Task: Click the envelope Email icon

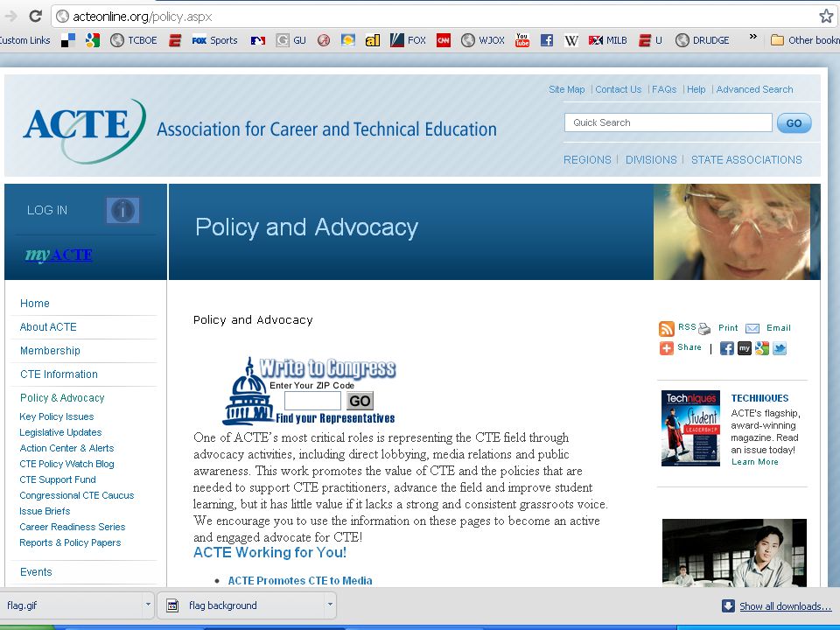Action: pos(752,328)
